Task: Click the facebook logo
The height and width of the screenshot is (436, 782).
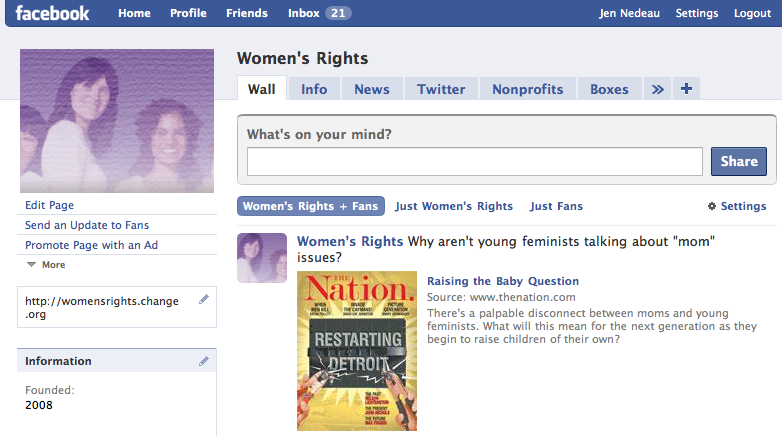Action: [x=52, y=13]
